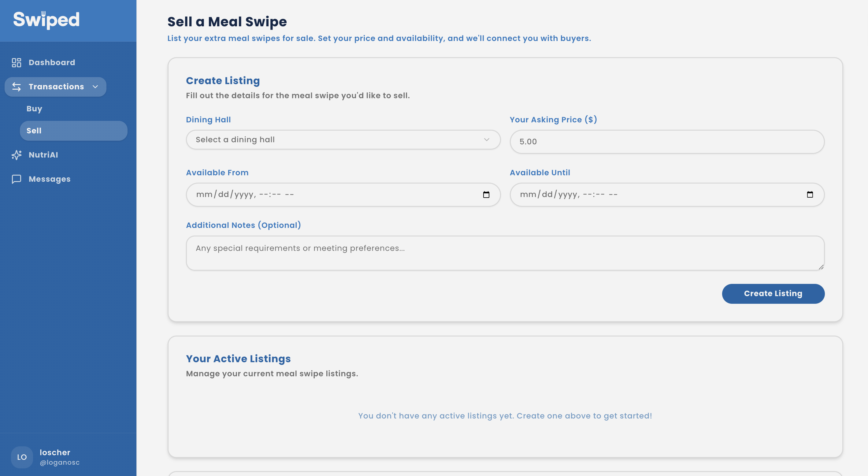Open the Available From calendar picker icon
The height and width of the screenshot is (476, 868).
[x=486, y=194]
